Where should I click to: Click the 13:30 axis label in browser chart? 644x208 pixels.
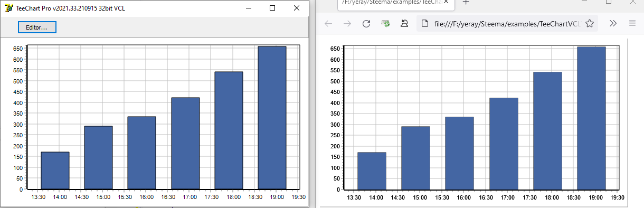click(x=354, y=197)
